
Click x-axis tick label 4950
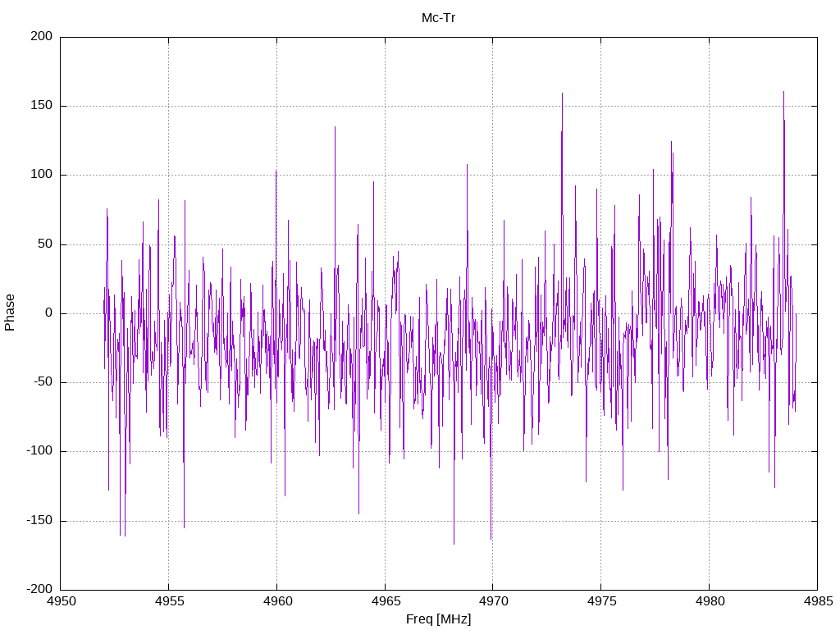[61, 601]
